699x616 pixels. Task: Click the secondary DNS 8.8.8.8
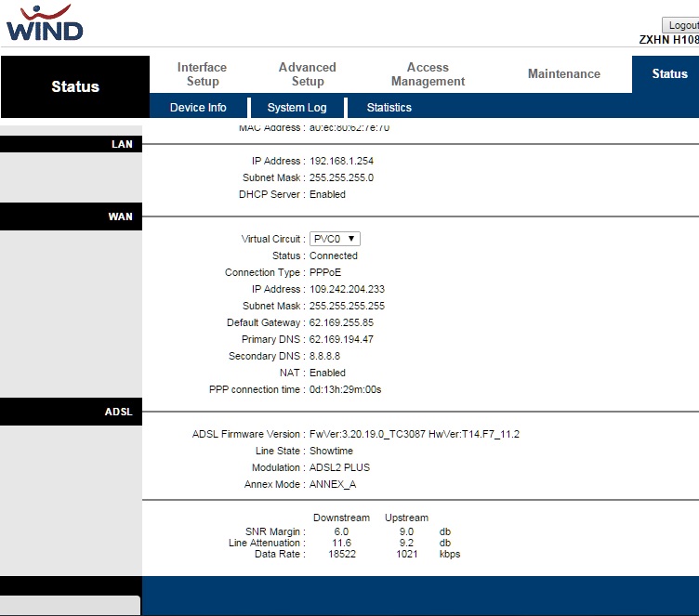324,356
